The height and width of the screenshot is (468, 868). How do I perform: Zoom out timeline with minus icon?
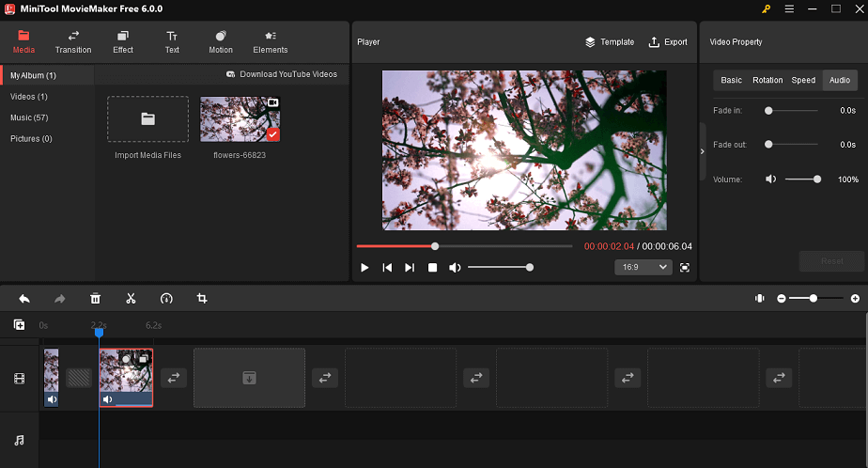tap(781, 299)
